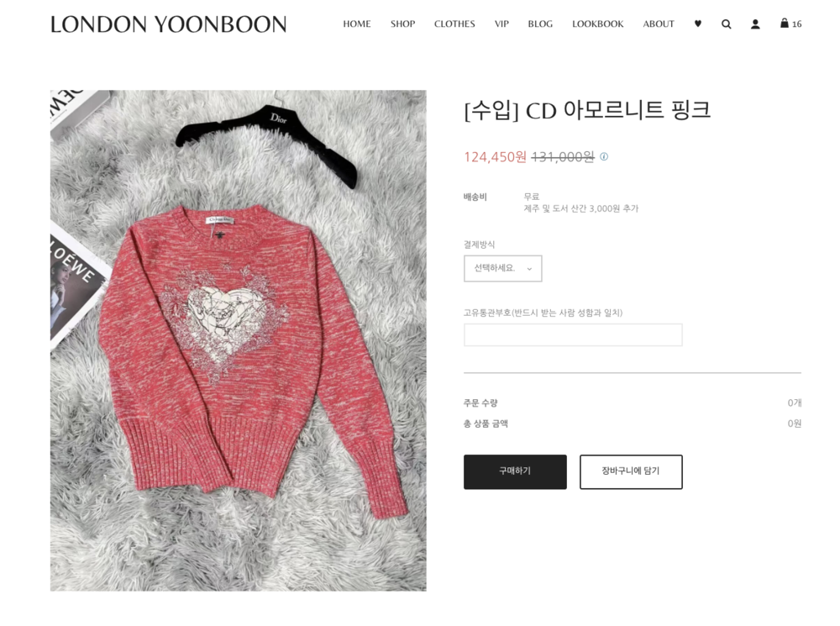Focus the 고유통관부호 customs code field
This screenshot has width=840, height=626.
(573, 335)
